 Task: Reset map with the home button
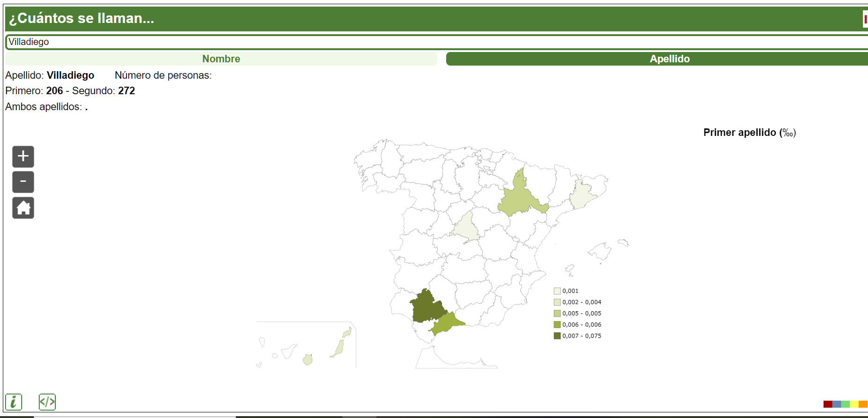click(23, 208)
